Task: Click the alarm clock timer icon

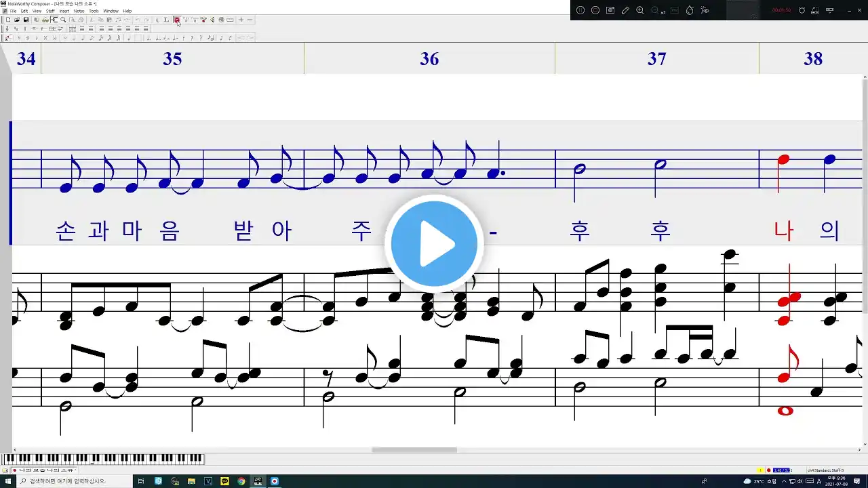Action: (x=802, y=10)
